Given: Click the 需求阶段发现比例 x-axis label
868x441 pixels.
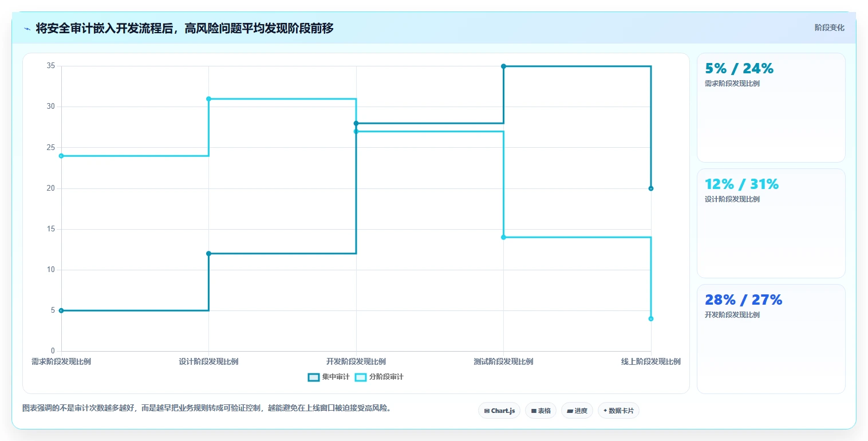Looking at the screenshot, I should (61, 361).
